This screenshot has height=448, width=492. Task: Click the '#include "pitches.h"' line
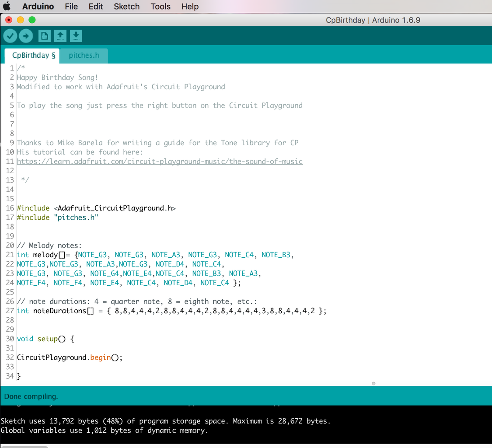57,217
